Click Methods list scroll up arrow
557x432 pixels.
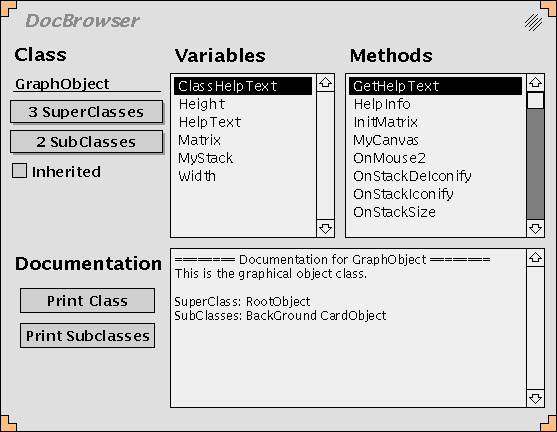coord(535,83)
